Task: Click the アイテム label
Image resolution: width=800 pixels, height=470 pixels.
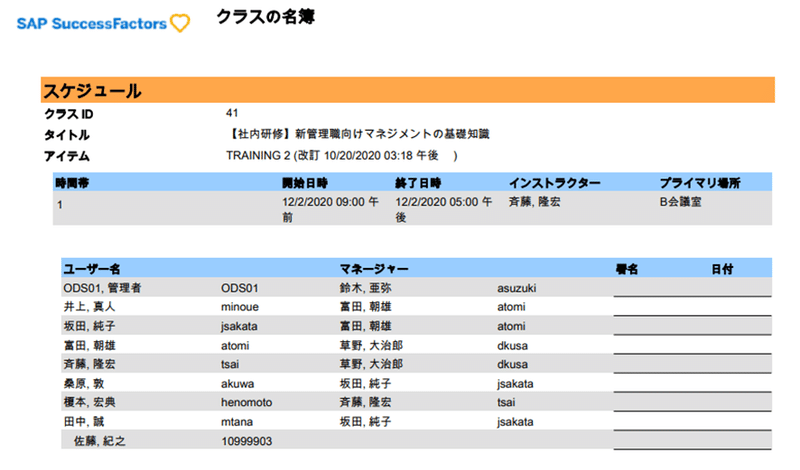Action: click(67, 156)
